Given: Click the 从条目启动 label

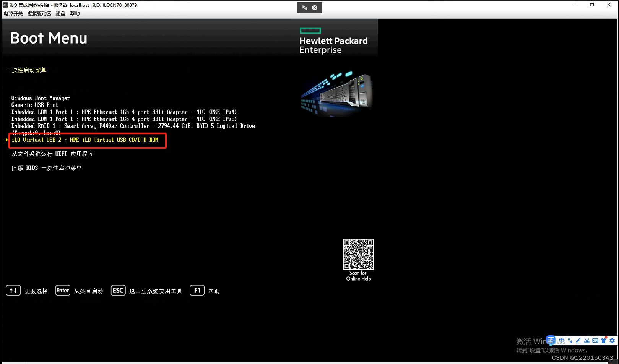Looking at the screenshot, I should click(88, 291).
